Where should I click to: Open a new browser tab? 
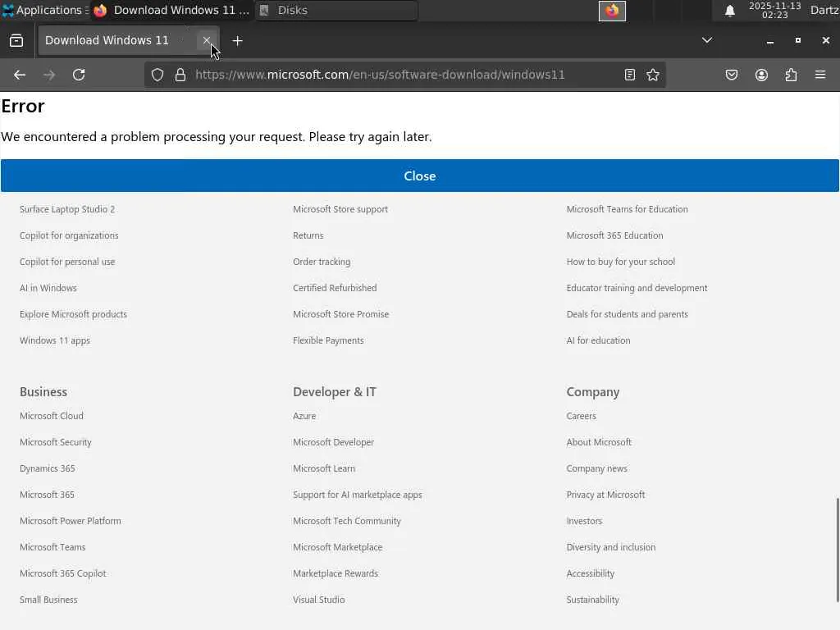237,41
